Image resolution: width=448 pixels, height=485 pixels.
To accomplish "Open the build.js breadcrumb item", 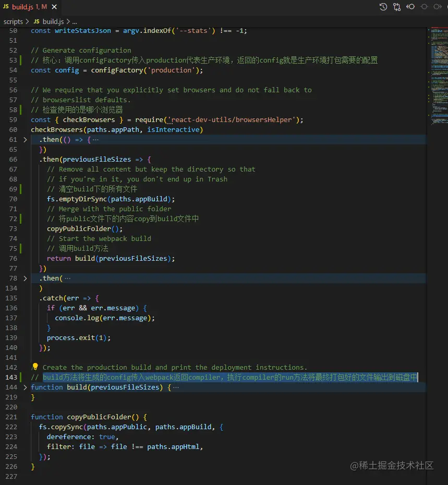I will [x=49, y=22].
